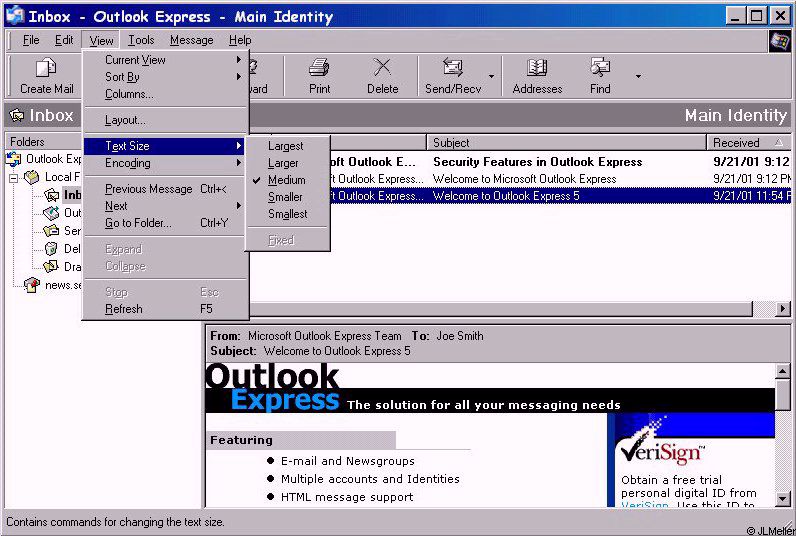Select the news server icon in tree
Screen dimensions: 796x536
pos(32,285)
